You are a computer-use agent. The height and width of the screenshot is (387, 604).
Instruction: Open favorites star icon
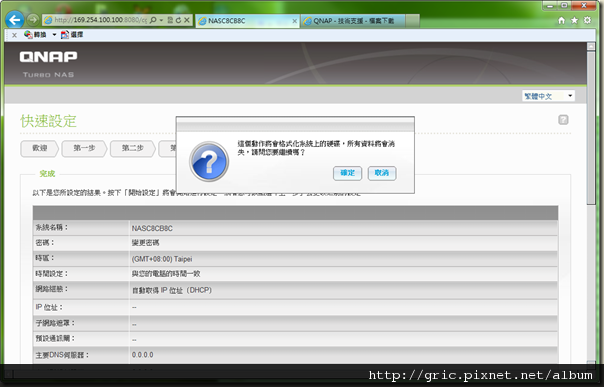pos(574,20)
